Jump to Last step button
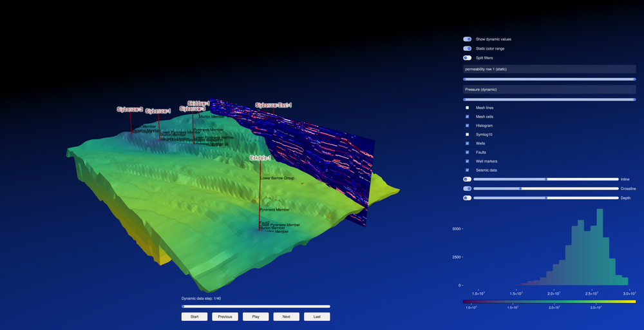 (317, 317)
